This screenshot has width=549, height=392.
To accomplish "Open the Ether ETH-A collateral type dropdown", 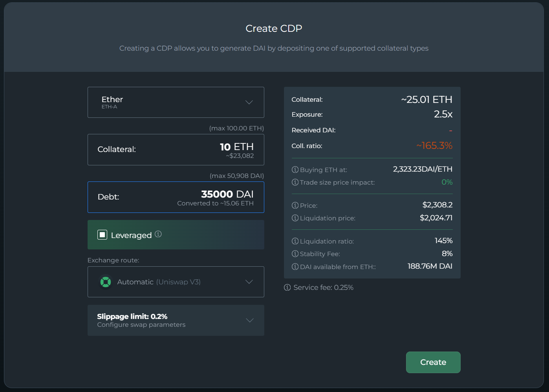I will tap(176, 103).
